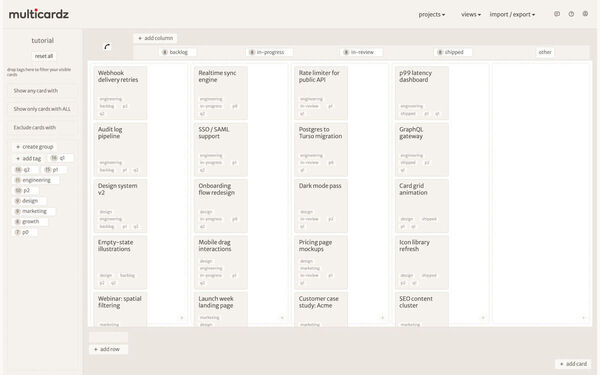Screen dimensions: 600x375
Task: Select the in-review column header tag
Action: [x=361, y=52]
